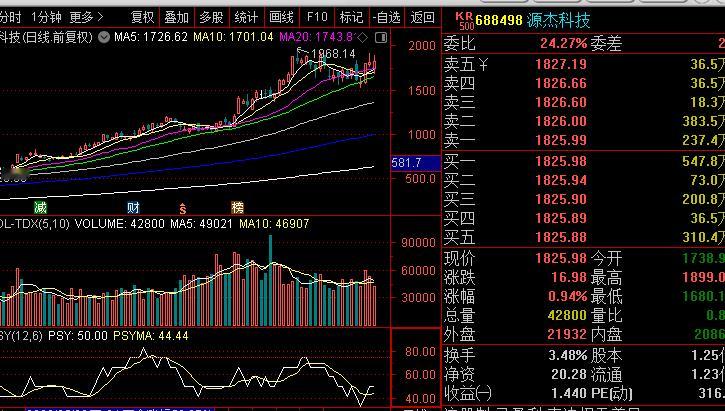
Task: Click the 581.7 price axis marker
Action: click(x=416, y=163)
